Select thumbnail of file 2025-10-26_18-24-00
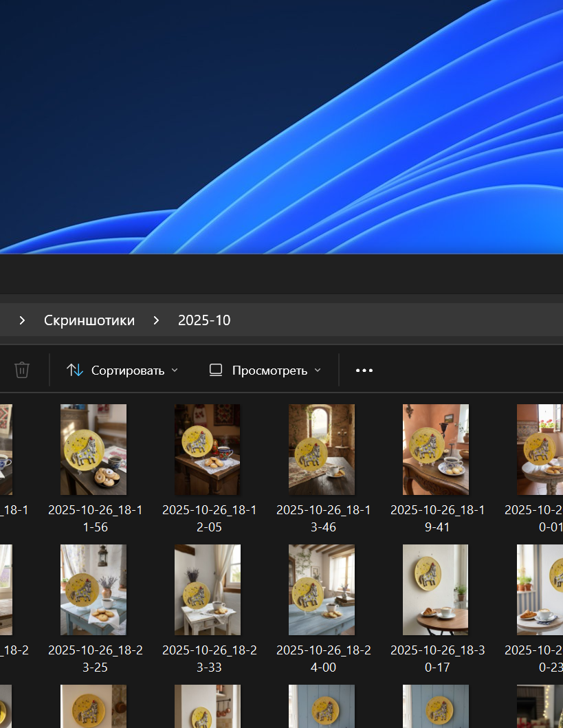 pyautogui.click(x=322, y=590)
